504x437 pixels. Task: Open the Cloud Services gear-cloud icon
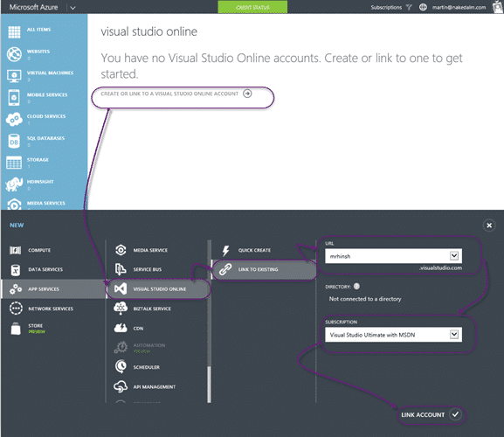click(x=14, y=119)
